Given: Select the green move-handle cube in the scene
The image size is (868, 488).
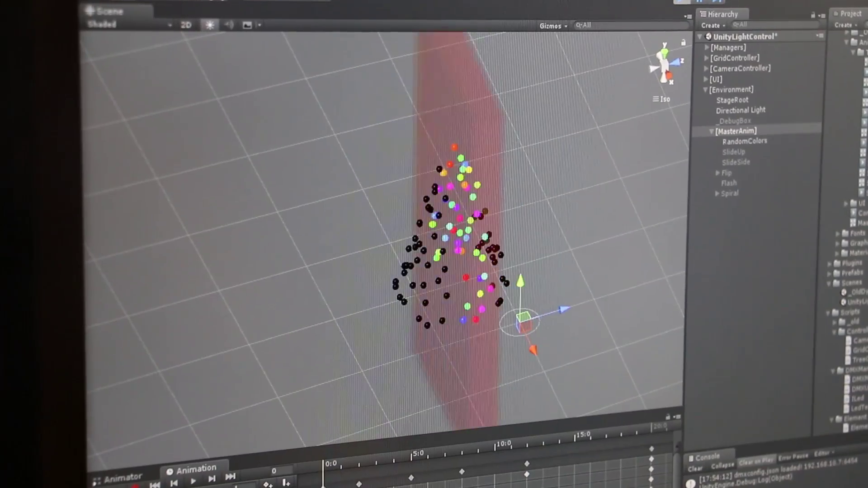Looking at the screenshot, I should pyautogui.click(x=523, y=316).
